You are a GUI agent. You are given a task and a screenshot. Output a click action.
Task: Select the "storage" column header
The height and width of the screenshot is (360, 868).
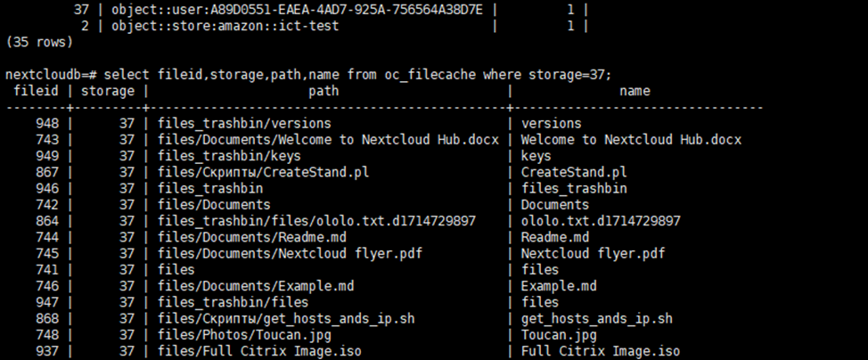[x=108, y=91]
